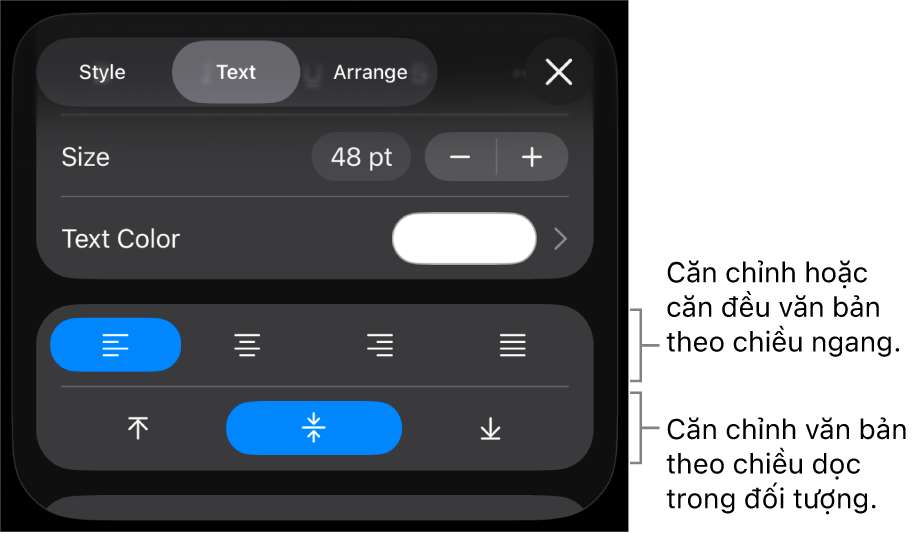This screenshot has width=916, height=534.
Task: Switch to the Style tab
Action: [102, 72]
